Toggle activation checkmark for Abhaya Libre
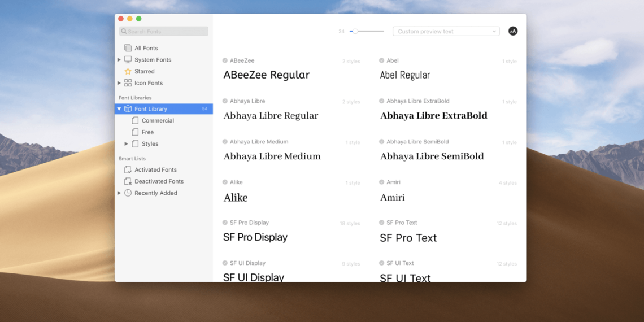 tap(225, 101)
